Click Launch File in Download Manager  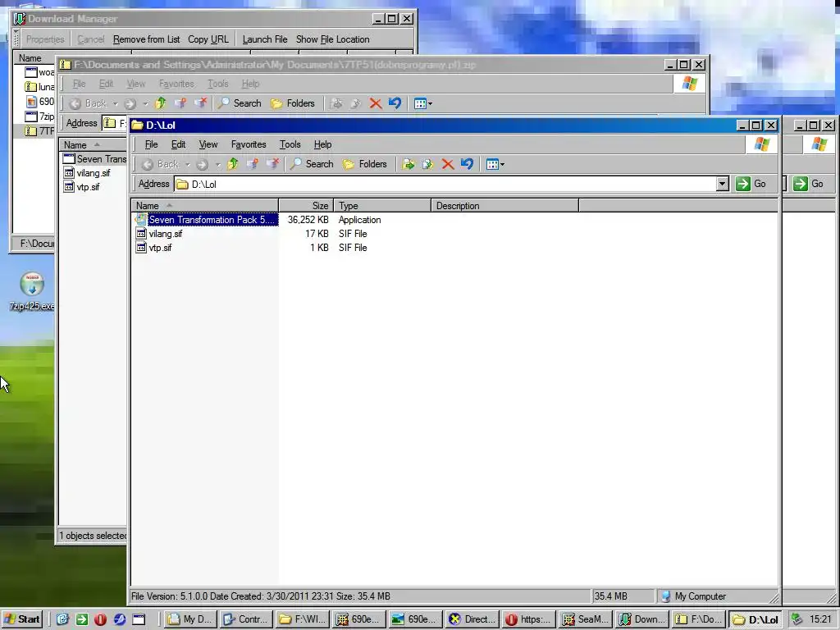[265, 39]
